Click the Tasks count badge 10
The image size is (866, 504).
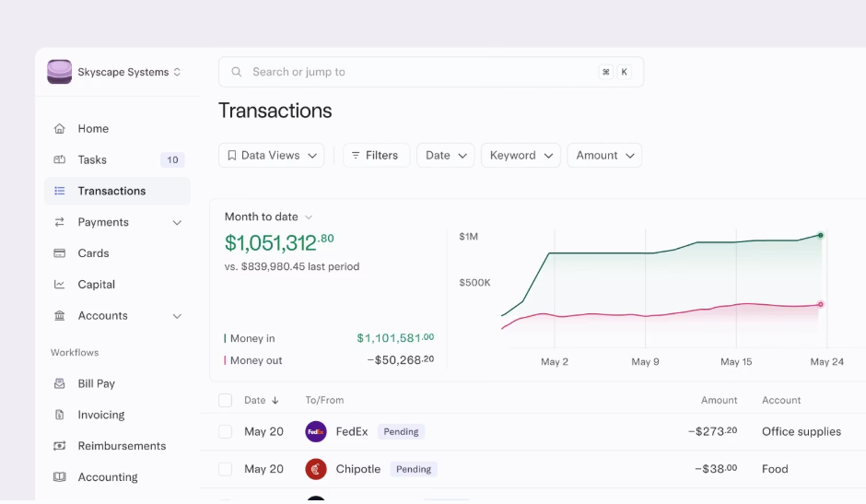pyautogui.click(x=172, y=159)
